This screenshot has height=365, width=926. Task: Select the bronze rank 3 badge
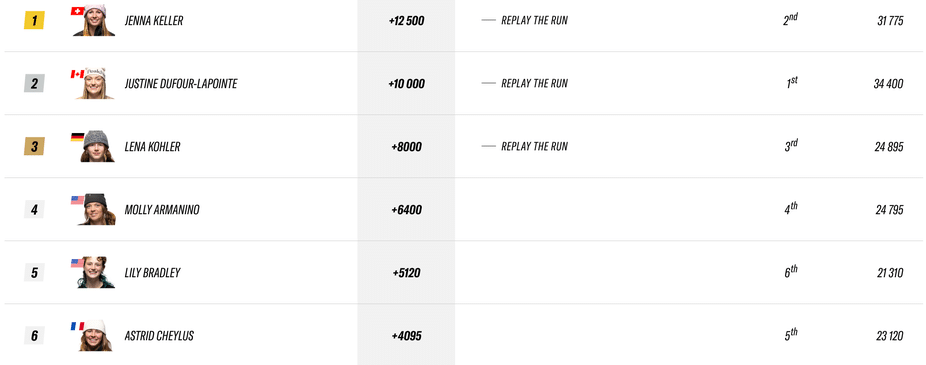click(34, 146)
